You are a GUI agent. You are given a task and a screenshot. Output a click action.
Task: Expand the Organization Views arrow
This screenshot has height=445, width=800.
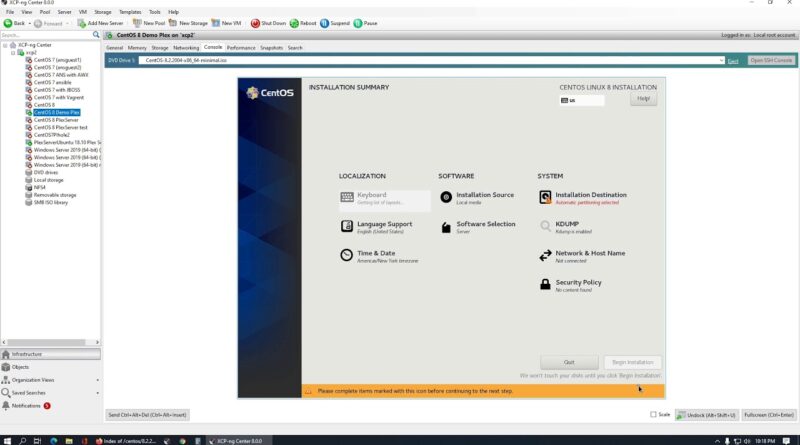tap(97, 380)
